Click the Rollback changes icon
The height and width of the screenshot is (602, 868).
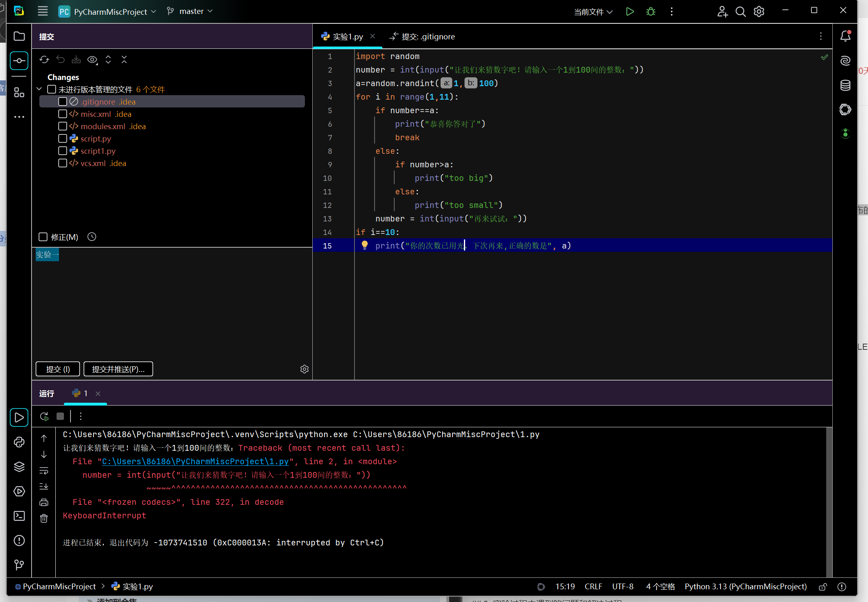coord(60,60)
